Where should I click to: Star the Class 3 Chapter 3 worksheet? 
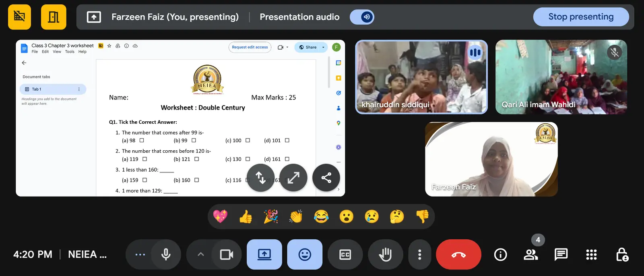pos(109,46)
